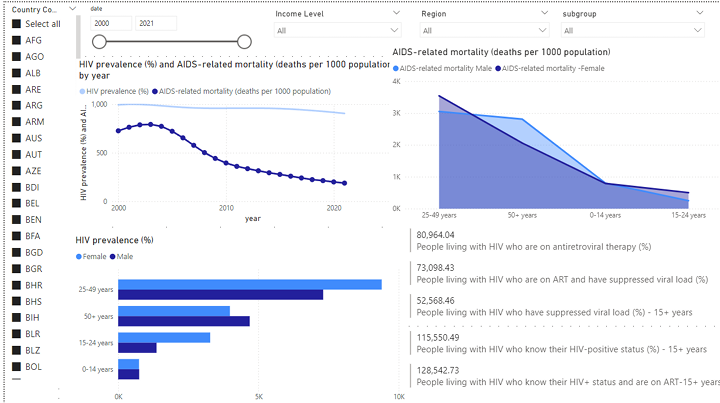Click the 50+ years area chart axis label
Viewport: 720px width, 403px height.
click(x=522, y=215)
